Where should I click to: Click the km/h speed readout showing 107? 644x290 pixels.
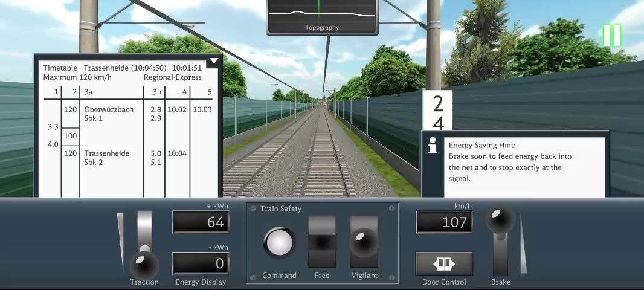click(444, 222)
